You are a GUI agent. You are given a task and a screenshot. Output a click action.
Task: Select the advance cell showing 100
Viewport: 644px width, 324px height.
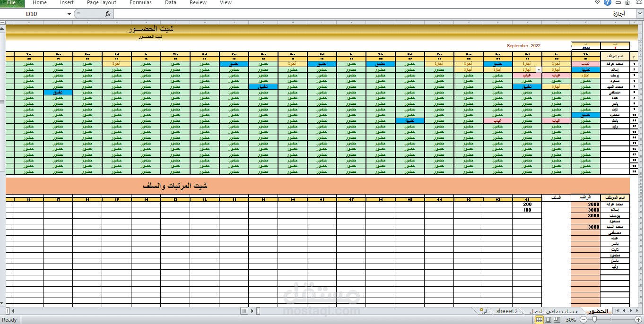click(527, 210)
